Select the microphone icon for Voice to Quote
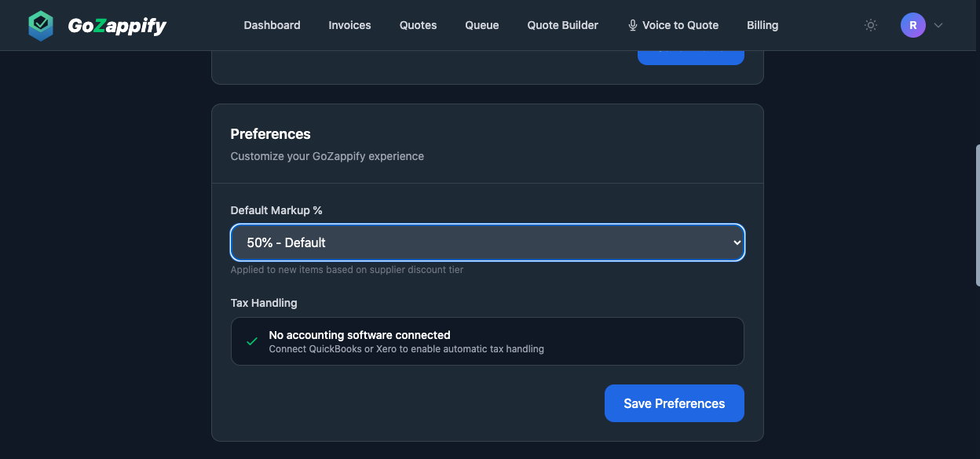 632,24
